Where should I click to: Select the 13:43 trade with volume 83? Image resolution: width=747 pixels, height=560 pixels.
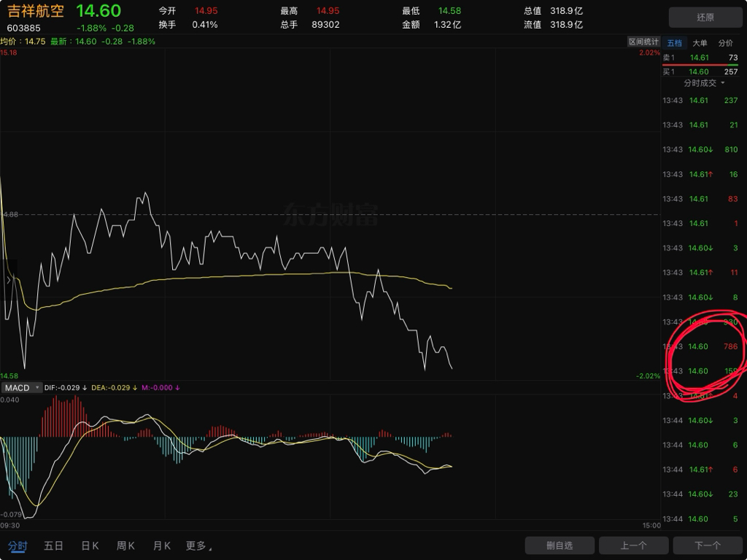coord(700,199)
